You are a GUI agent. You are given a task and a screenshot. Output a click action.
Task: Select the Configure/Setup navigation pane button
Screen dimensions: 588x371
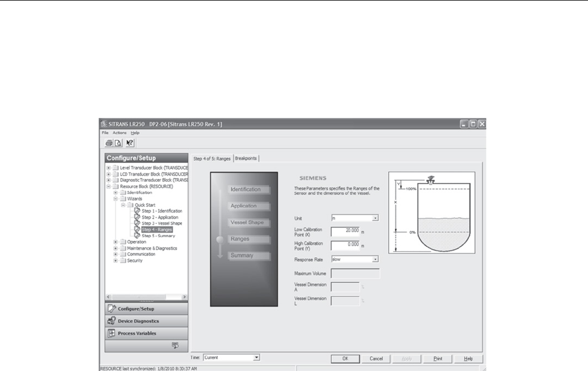click(146, 309)
